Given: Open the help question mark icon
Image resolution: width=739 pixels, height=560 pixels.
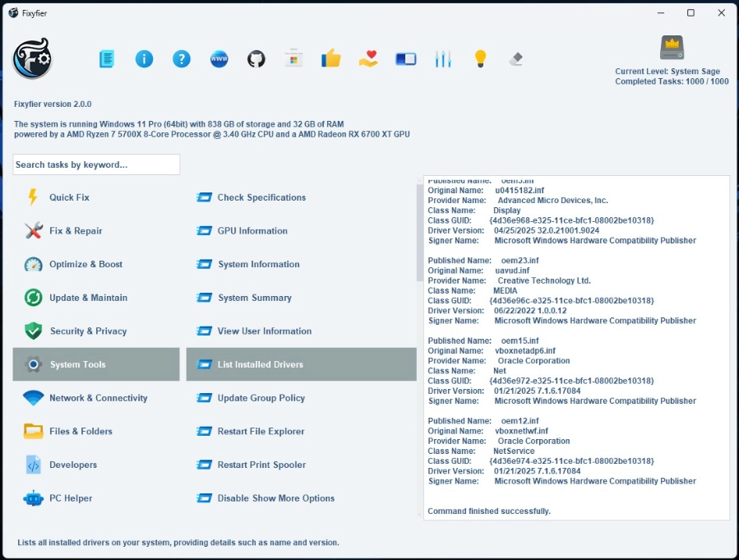Looking at the screenshot, I should (x=182, y=59).
